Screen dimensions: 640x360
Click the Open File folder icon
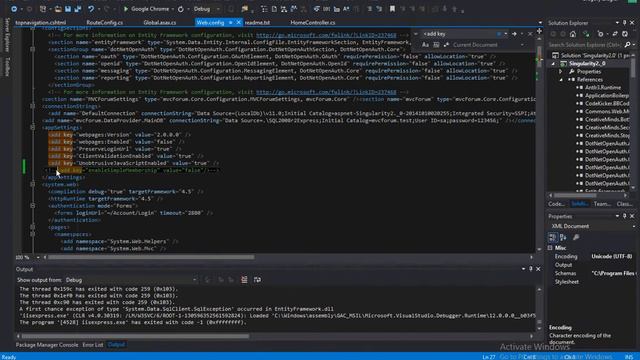58,9
